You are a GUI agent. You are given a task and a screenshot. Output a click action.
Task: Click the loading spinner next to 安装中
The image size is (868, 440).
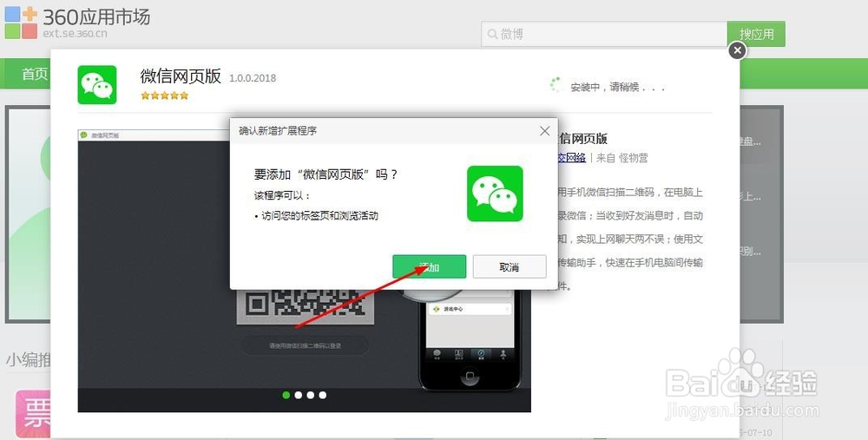(x=556, y=85)
